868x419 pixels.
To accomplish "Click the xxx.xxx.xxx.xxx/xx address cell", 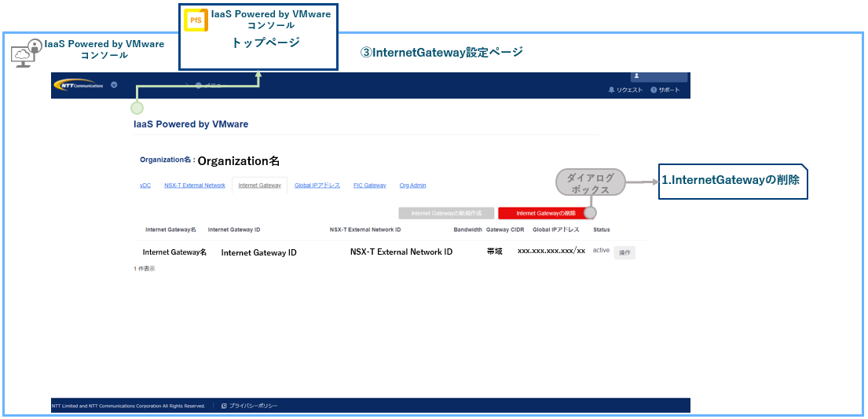I will [x=551, y=251].
